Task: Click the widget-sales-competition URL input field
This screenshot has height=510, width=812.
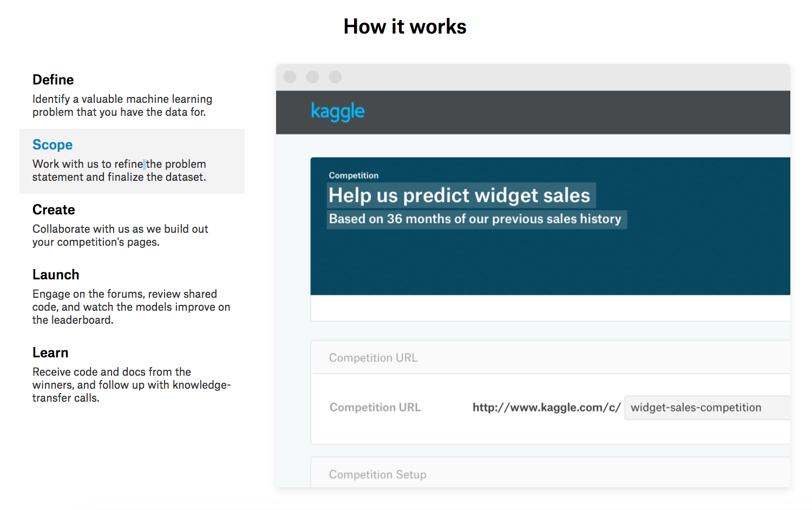Action: (x=708, y=408)
